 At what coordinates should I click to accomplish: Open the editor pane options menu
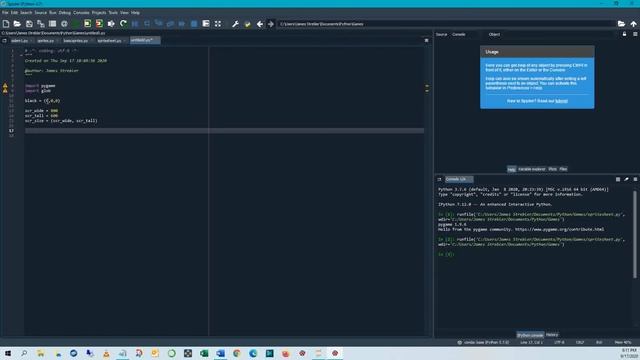click(427, 40)
